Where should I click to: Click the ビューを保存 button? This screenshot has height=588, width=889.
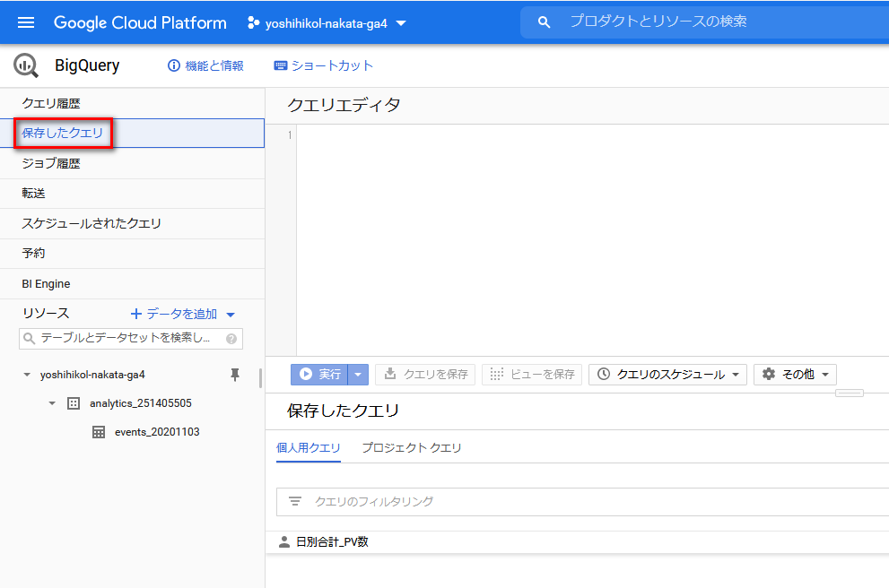click(532, 375)
